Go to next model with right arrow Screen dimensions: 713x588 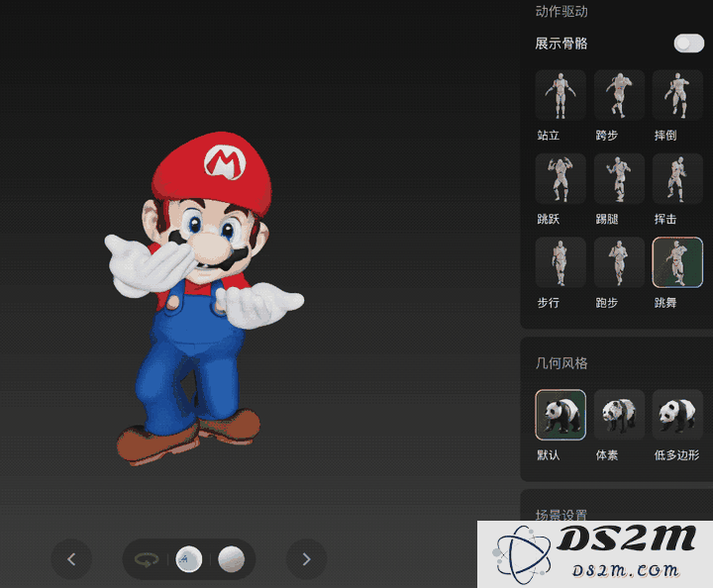tap(306, 559)
